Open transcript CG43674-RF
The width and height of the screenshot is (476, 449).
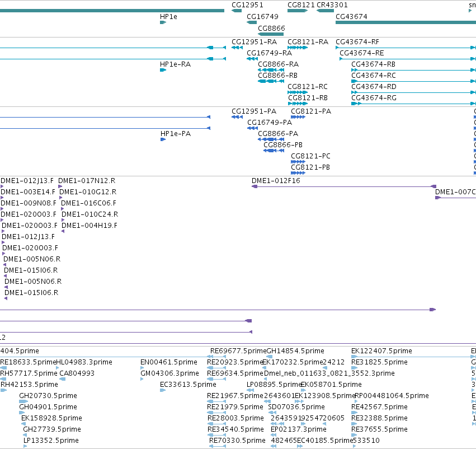[x=357, y=41]
